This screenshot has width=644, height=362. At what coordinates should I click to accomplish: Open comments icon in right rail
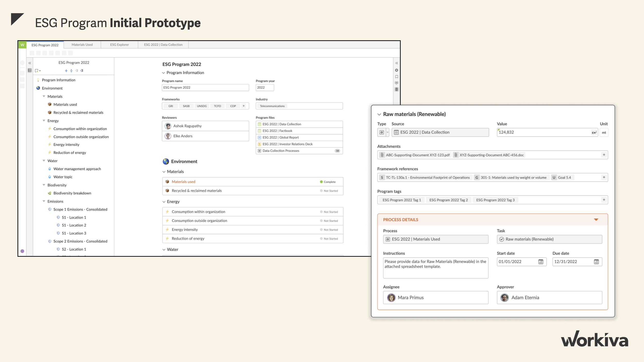pos(397,83)
